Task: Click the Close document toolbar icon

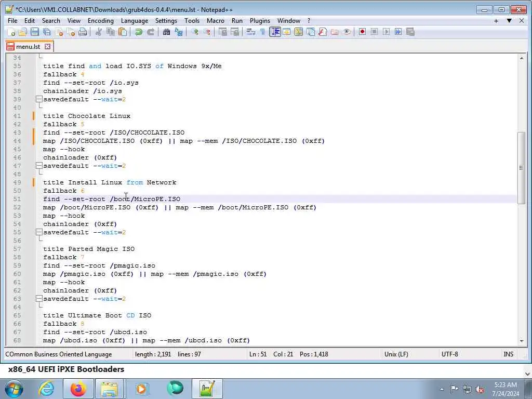Action: (x=59, y=32)
